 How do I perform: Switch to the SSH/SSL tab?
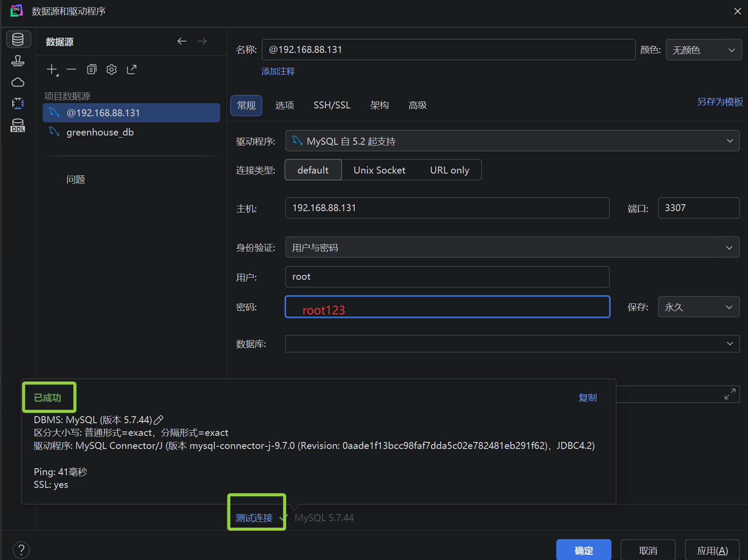pos(332,105)
